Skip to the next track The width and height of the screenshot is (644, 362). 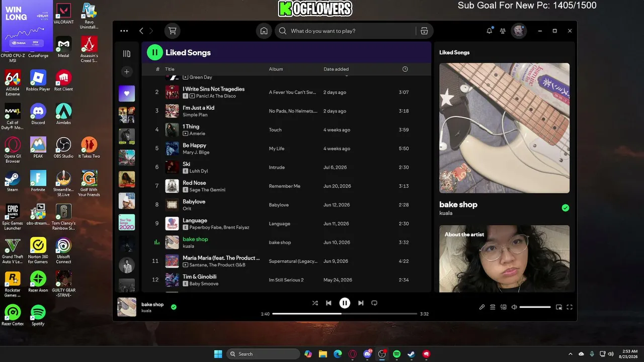point(361,303)
